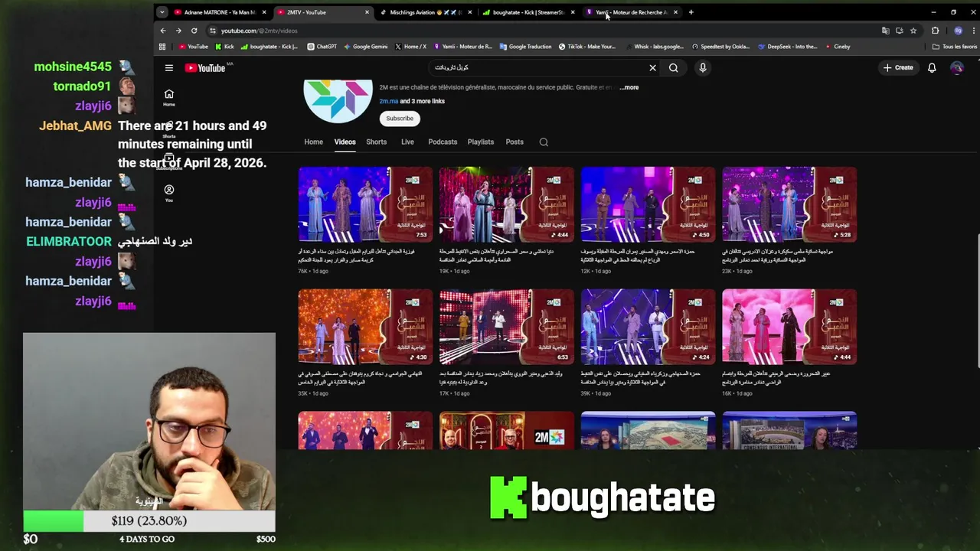This screenshot has width=980, height=551.
Task: Open the browser extensions puzzle icon
Action: pyautogui.click(x=935, y=31)
